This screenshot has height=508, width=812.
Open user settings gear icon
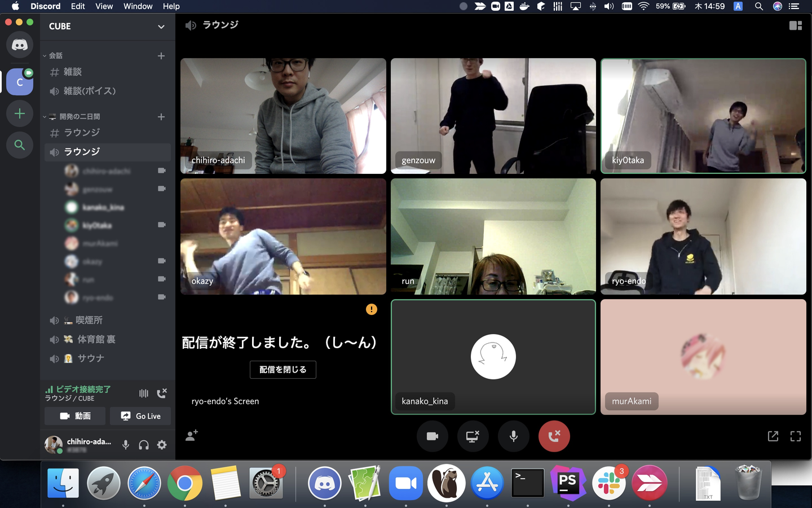[x=162, y=445]
